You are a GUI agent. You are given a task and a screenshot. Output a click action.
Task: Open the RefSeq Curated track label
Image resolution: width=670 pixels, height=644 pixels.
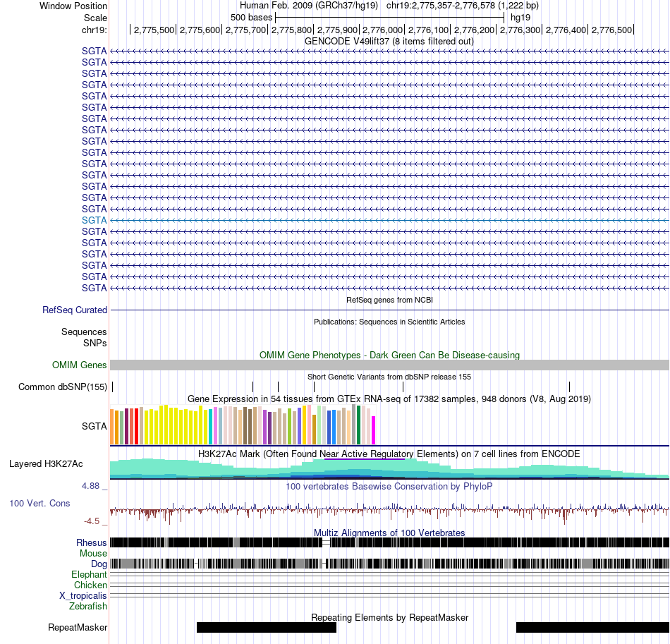[74, 310]
